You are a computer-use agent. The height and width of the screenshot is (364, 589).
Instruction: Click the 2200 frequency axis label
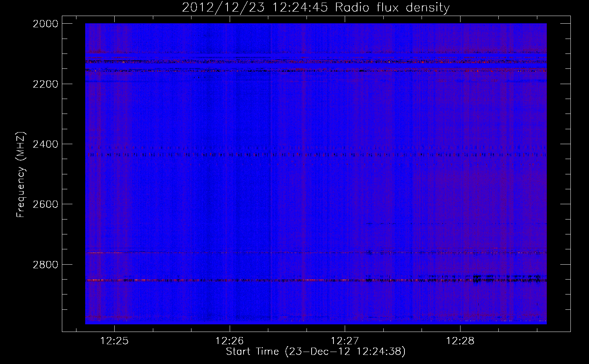pyautogui.click(x=46, y=84)
